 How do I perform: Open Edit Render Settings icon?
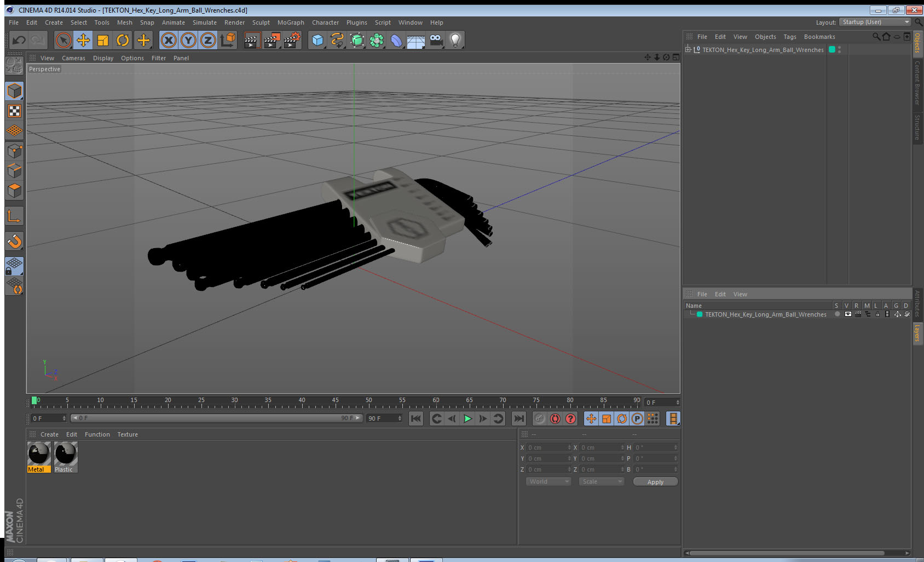291,40
